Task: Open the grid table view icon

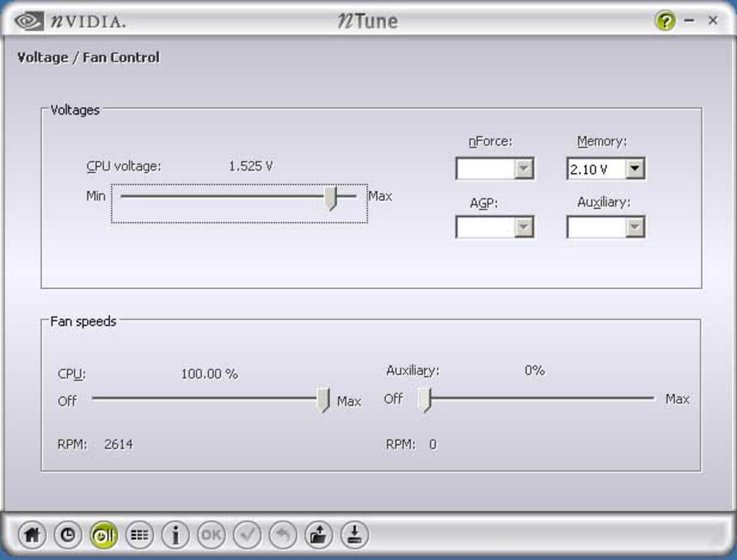Action: (139, 535)
